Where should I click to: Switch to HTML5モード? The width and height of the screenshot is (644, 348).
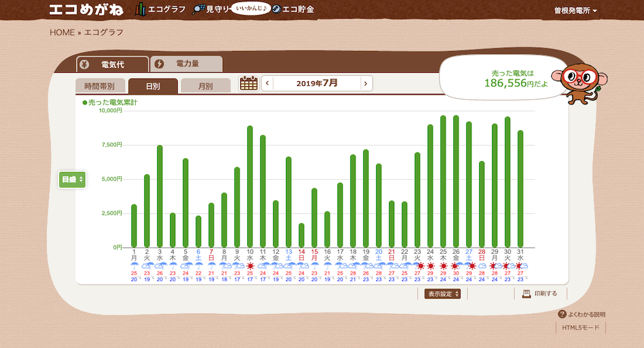(x=581, y=327)
